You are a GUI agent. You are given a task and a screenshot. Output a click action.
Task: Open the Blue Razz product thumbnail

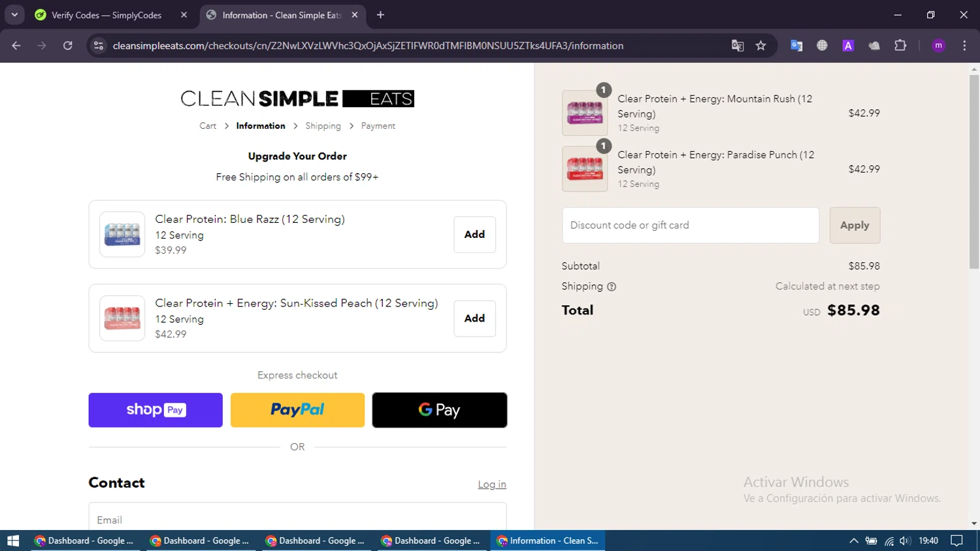(122, 234)
